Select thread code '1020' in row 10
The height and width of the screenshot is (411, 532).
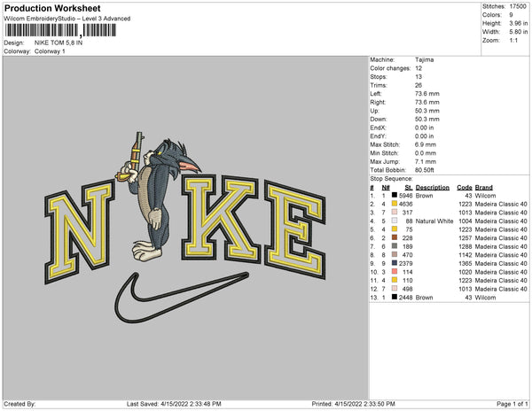point(465,272)
